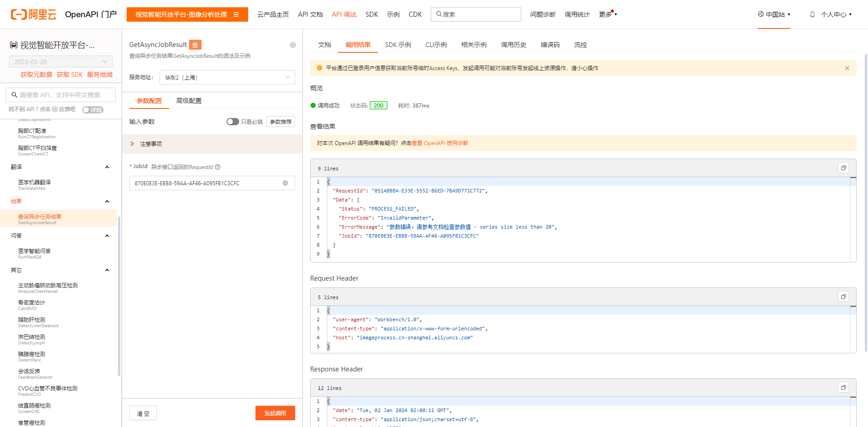Open SDK in the top navigation

pyautogui.click(x=372, y=14)
